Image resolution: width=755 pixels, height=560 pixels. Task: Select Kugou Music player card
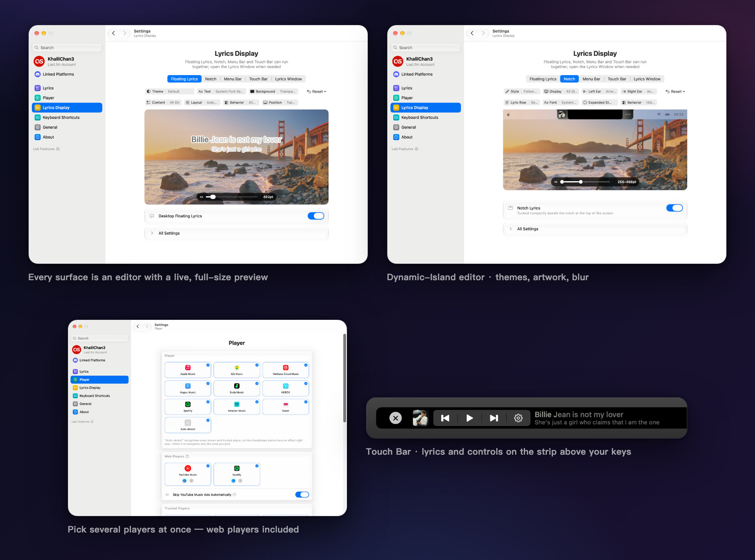(x=188, y=388)
